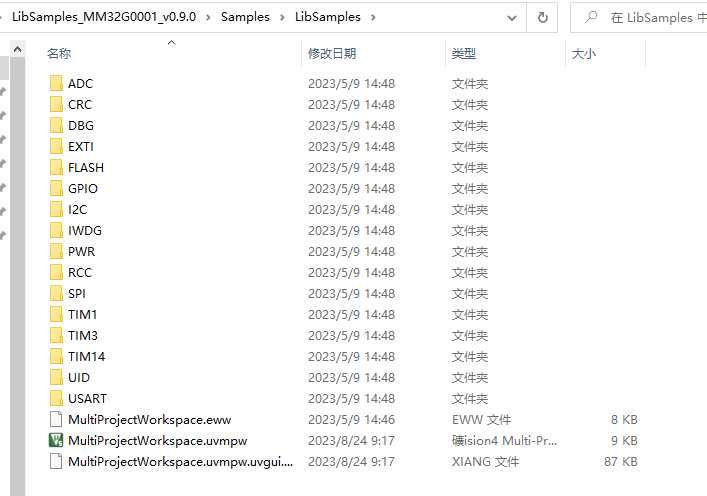Image resolution: width=707 pixels, height=496 pixels.
Task: Select the GPIO folder name
Action: [83, 189]
